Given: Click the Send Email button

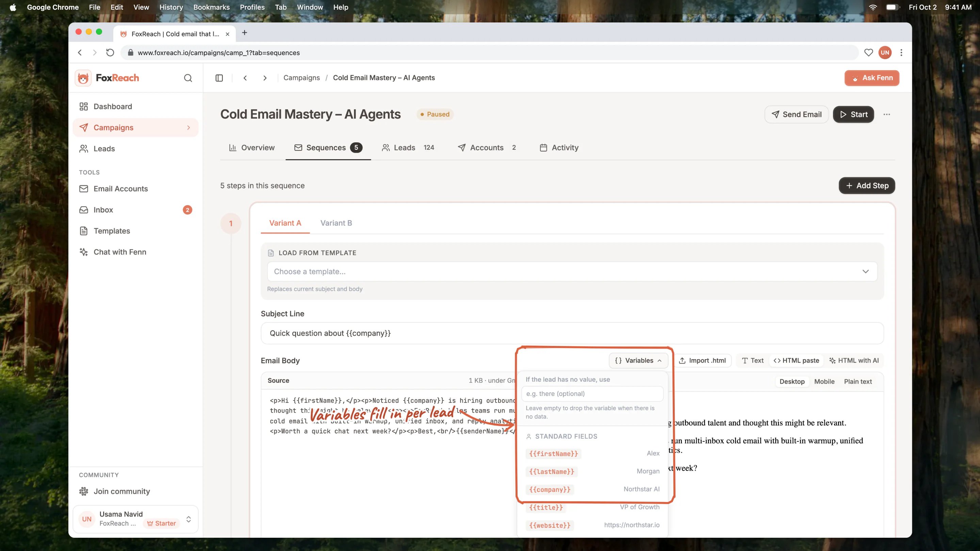Looking at the screenshot, I should pyautogui.click(x=796, y=115).
